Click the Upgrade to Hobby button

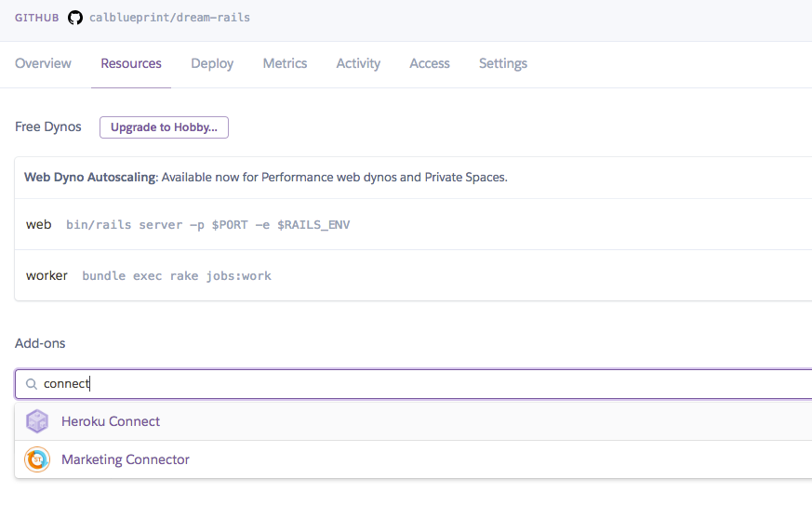[x=164, y=127]
